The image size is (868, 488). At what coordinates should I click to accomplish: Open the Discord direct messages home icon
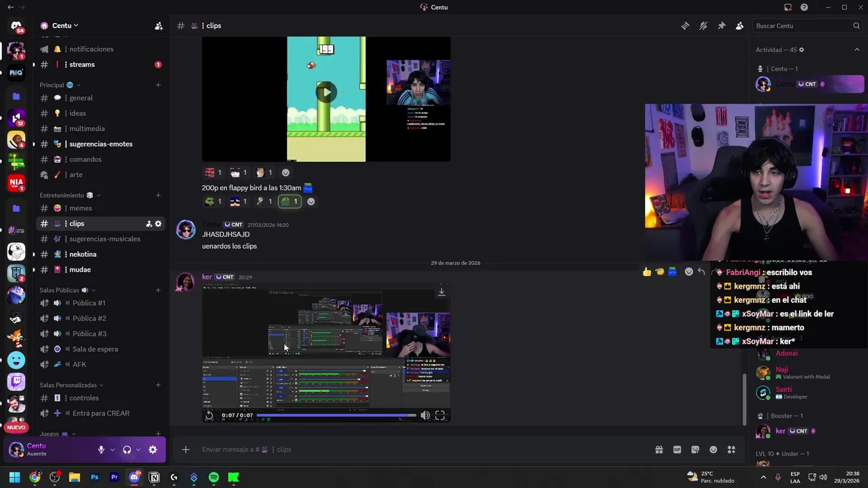[16, 26]
